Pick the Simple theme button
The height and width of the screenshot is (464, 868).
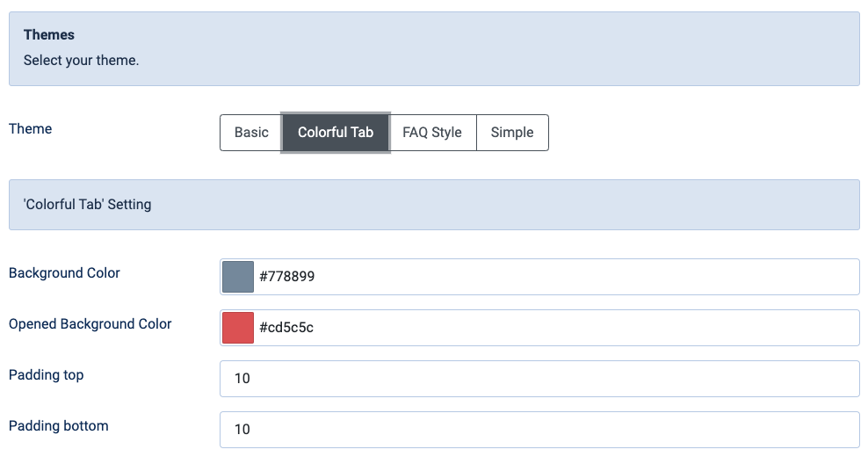tap(512, 133)
